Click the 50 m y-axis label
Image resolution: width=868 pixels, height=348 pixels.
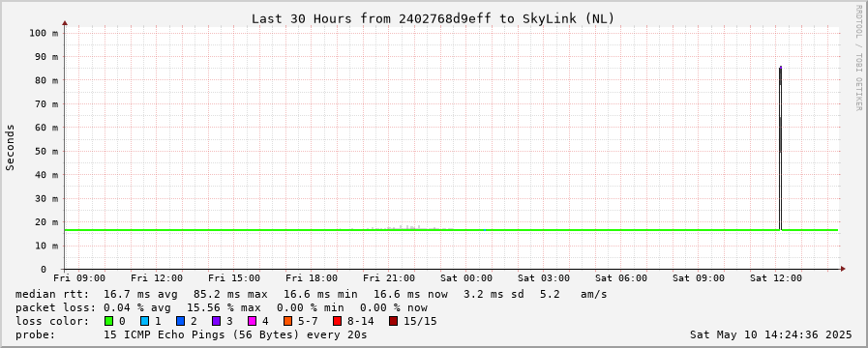point(46,152)
